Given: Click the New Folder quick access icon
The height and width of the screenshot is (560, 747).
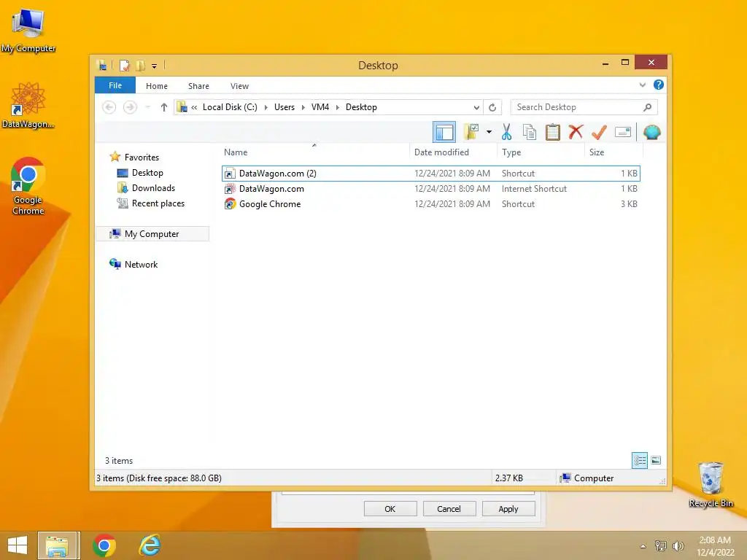Looking at the screenshot, I should click(140, 65).
